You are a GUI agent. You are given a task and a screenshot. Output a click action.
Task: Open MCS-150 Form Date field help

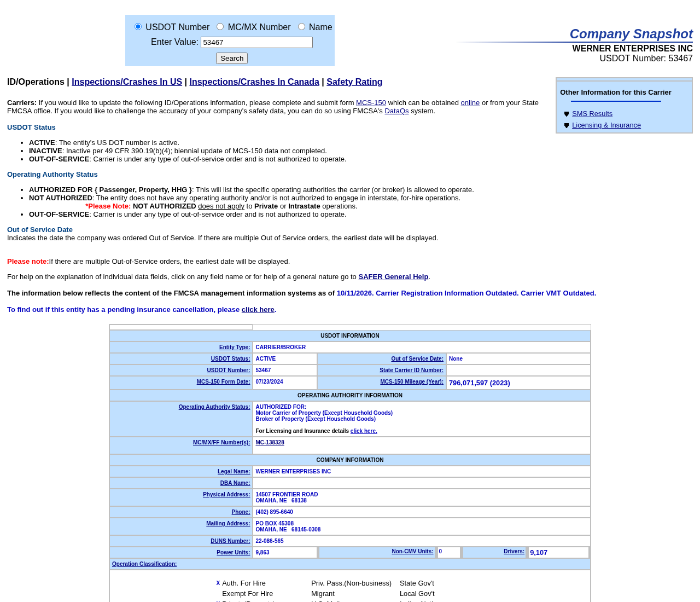tap(223, 382)
